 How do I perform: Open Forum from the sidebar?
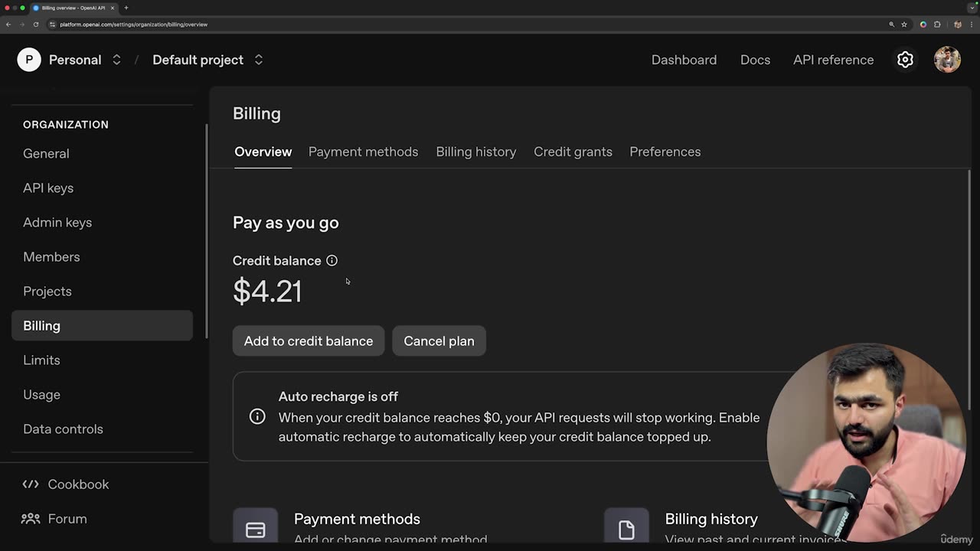pos(54,519)
